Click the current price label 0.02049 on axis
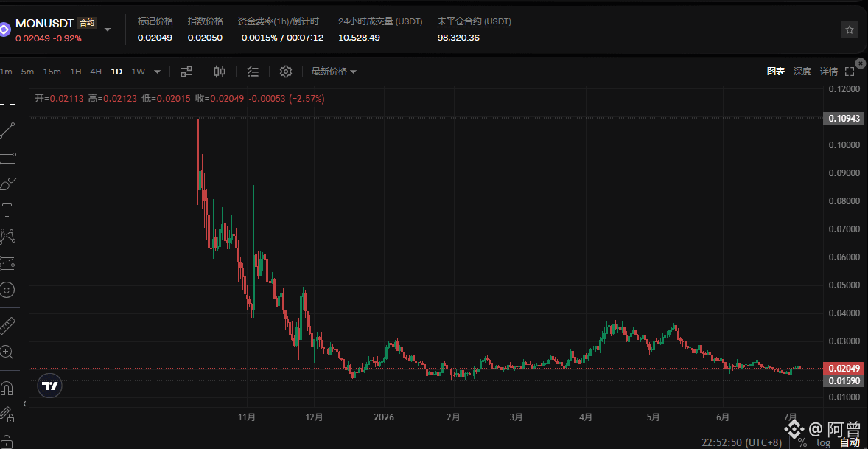The width and height of the screenshot is (868, 449). [844, 368]
